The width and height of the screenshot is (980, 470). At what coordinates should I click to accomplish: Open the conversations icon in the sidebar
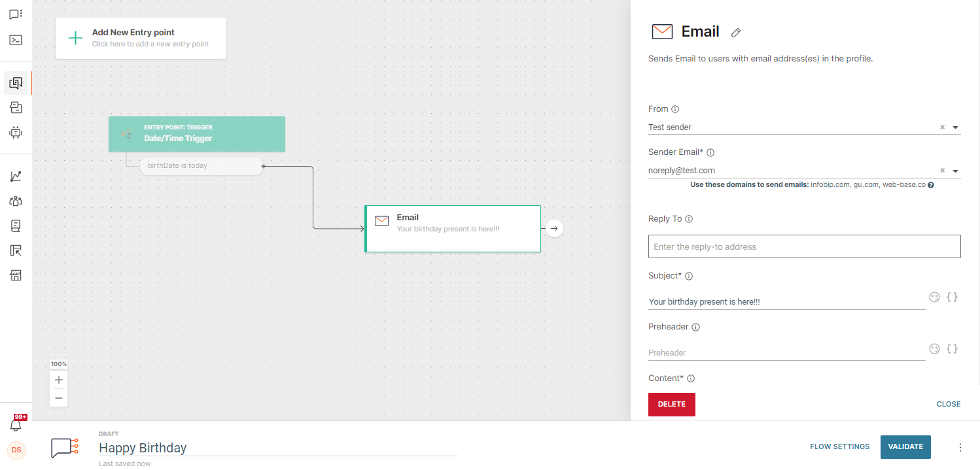click(x=16, y=14)
